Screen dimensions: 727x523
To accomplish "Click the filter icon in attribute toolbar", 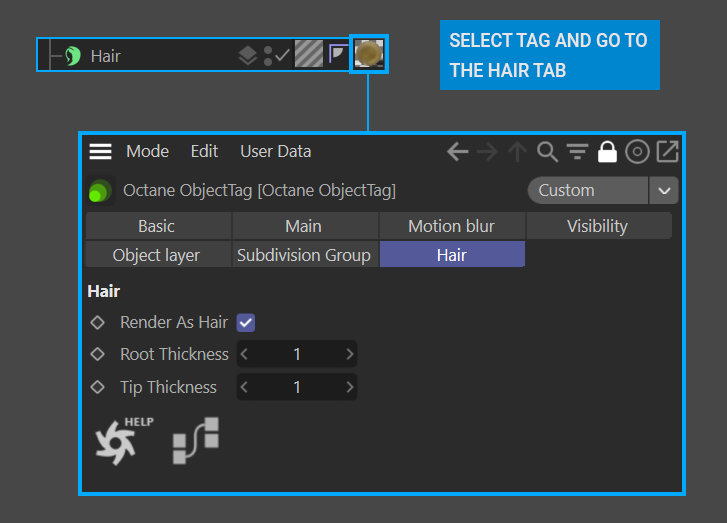I will click(577, 152).
